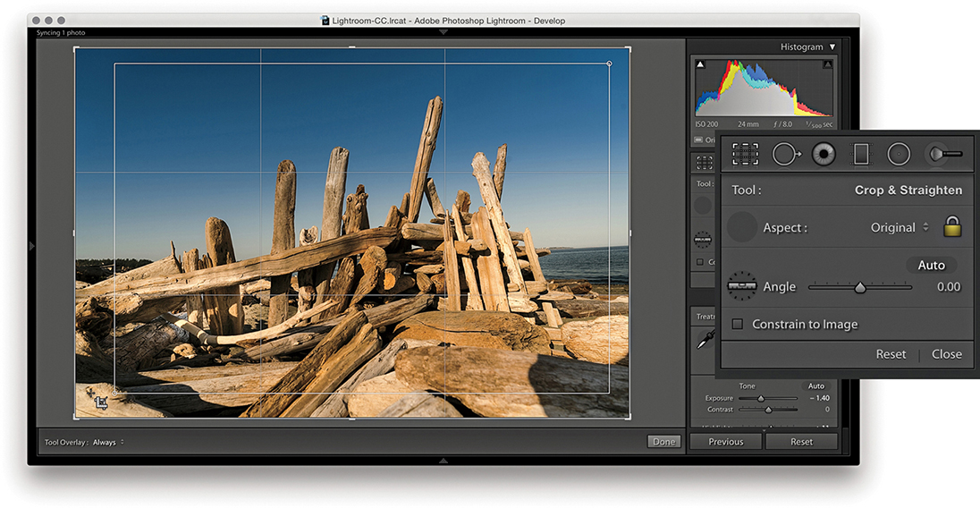Select the Adjustment Brush tool
The image size is (980, 508).
[943, 154]
